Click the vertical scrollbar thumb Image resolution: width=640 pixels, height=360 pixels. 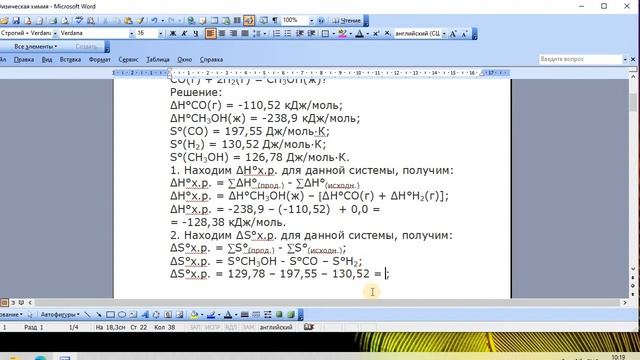click(633, 102)
